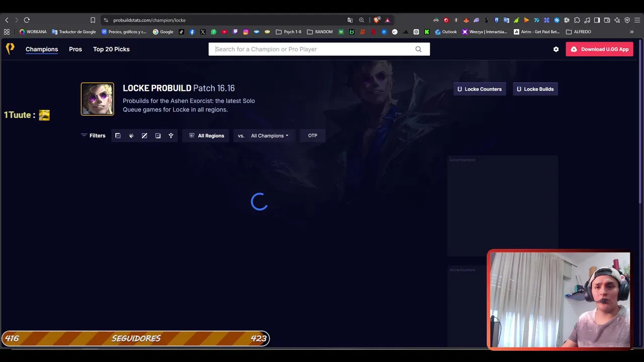Open the Outlook bookmark

446,32
